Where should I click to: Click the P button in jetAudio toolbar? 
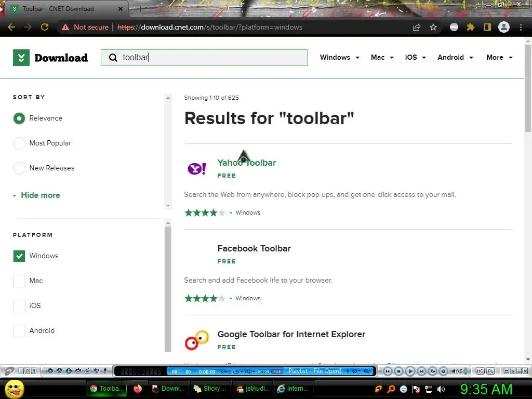pyautogui.click(x=28, y=371)
